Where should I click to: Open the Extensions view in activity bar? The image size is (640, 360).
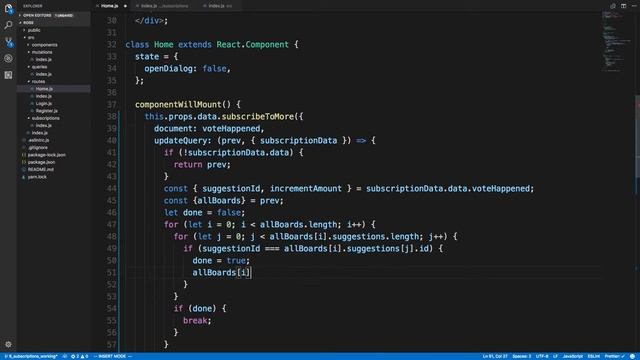click(8, 75)
